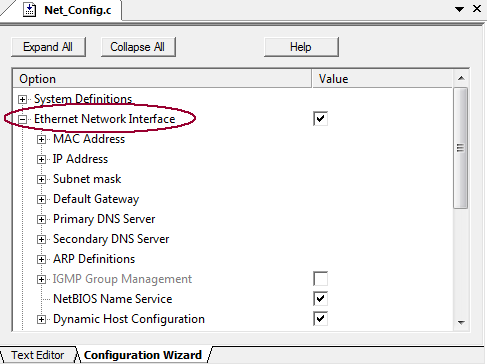Select the NetBIOS Name Service label
Image resolution: width=487 pixels, height=364 pixels.
click(x=113, y=299)
